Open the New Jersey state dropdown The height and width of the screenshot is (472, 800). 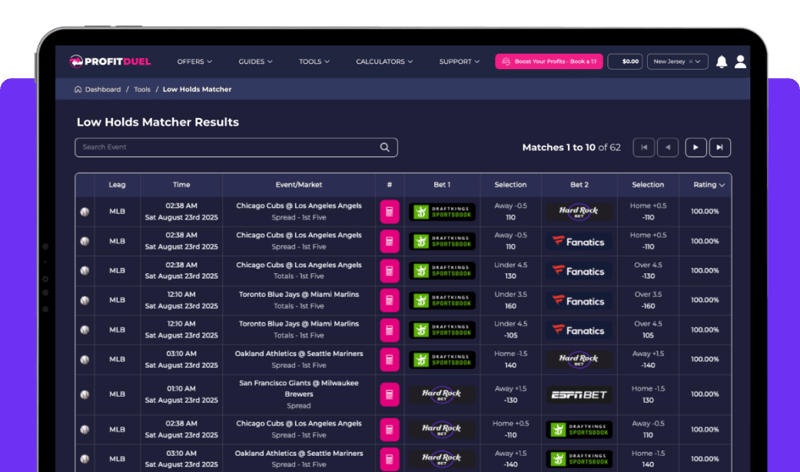point(677,62)
